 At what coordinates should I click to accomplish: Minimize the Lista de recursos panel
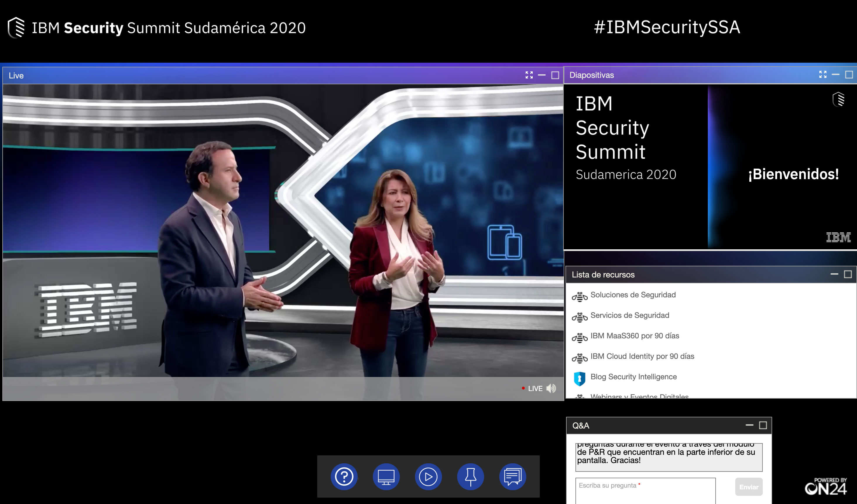click(x=834, y=274)
